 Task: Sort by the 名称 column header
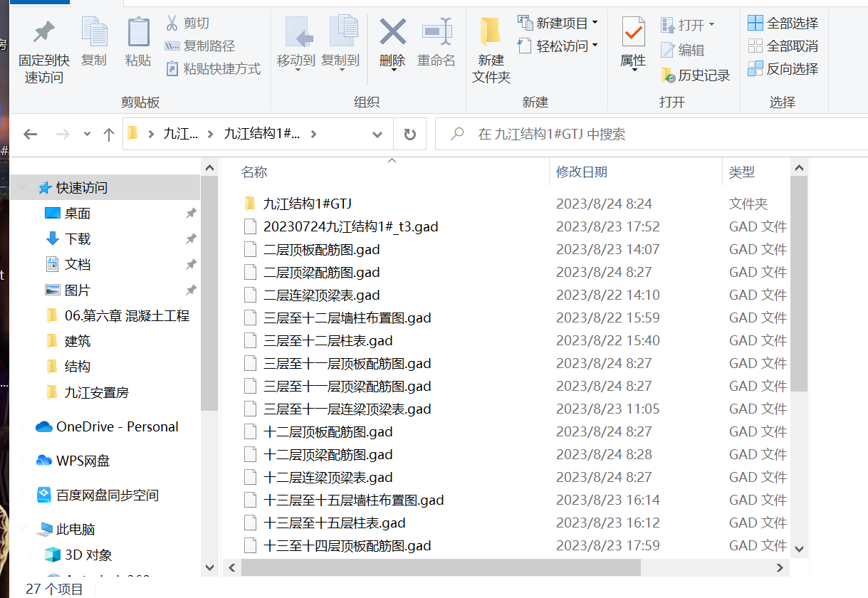(254, 172)
